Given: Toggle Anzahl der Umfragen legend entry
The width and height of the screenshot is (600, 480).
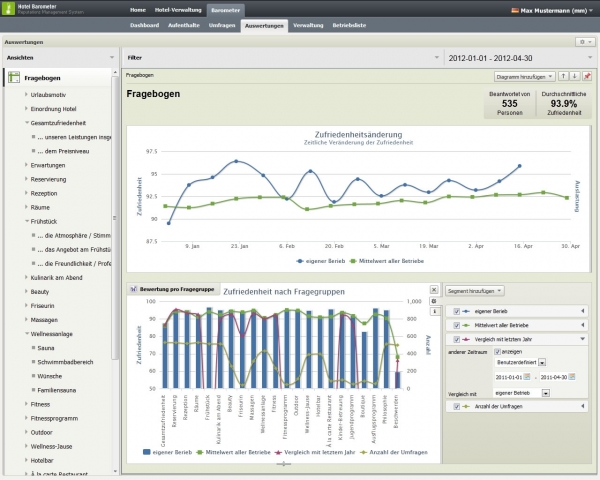Looking at the screenshot, I should 394,452.
